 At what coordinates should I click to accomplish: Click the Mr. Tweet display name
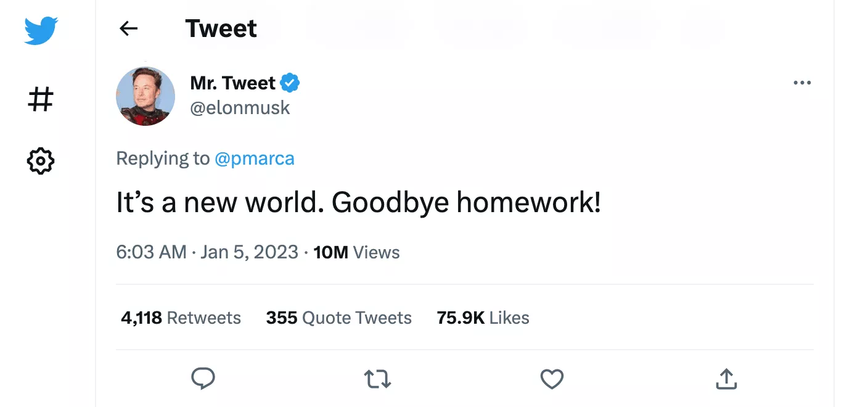(232, 83)
